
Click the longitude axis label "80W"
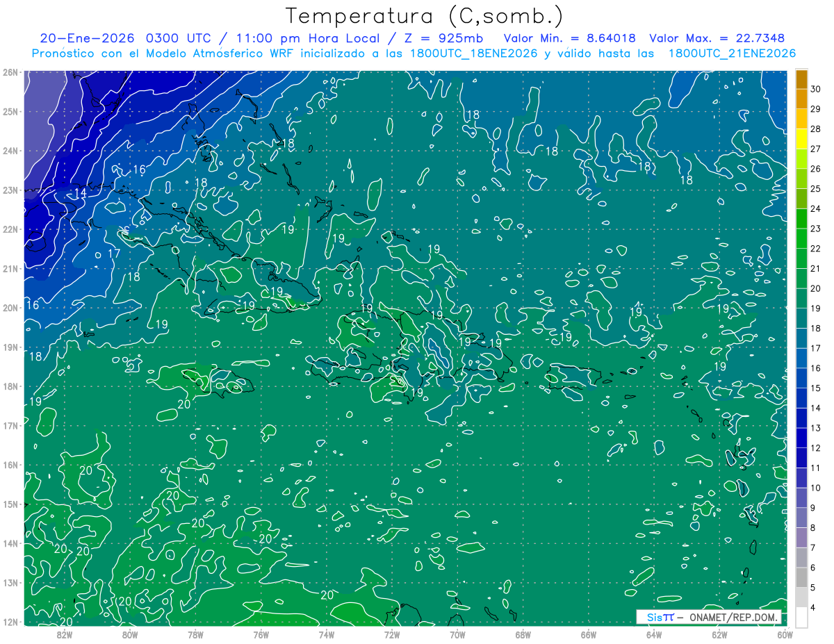[130, 634]
